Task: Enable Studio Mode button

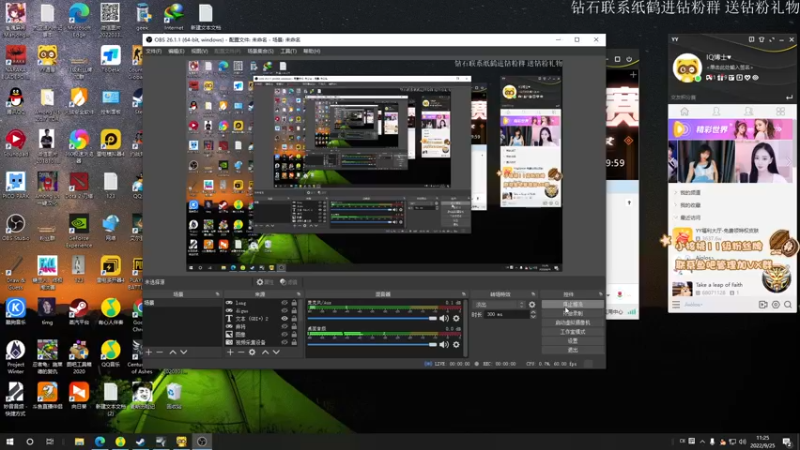Action: click(x=572, y=332)
